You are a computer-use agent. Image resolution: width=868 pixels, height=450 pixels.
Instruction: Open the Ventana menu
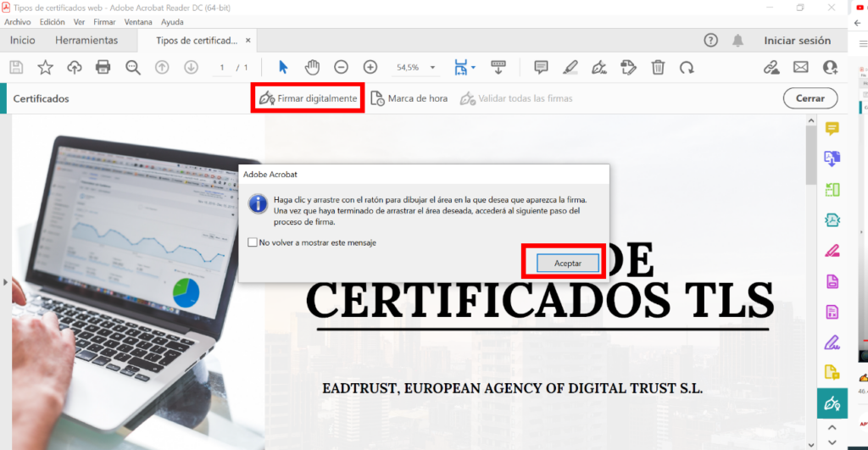tap(138, 22)
